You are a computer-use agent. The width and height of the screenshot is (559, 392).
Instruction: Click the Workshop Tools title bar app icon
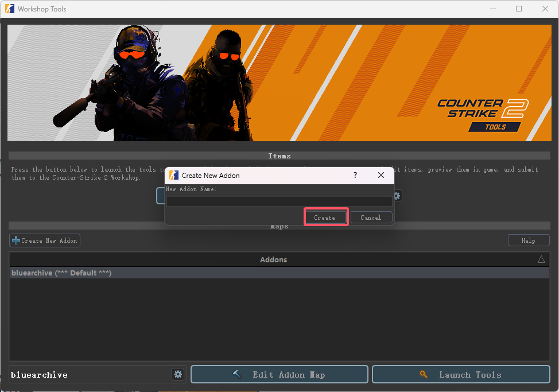point(9,9)
